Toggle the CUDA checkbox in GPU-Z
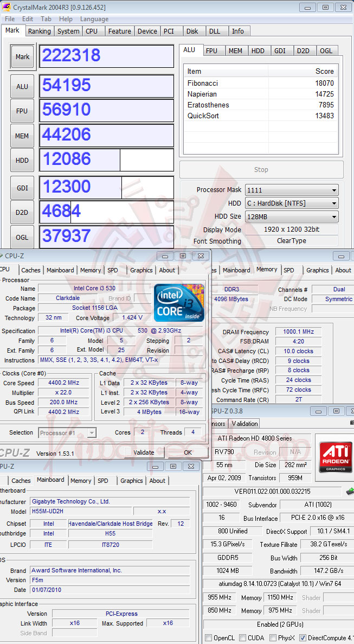Screen dimensions: 354x644 click(242, 638)
